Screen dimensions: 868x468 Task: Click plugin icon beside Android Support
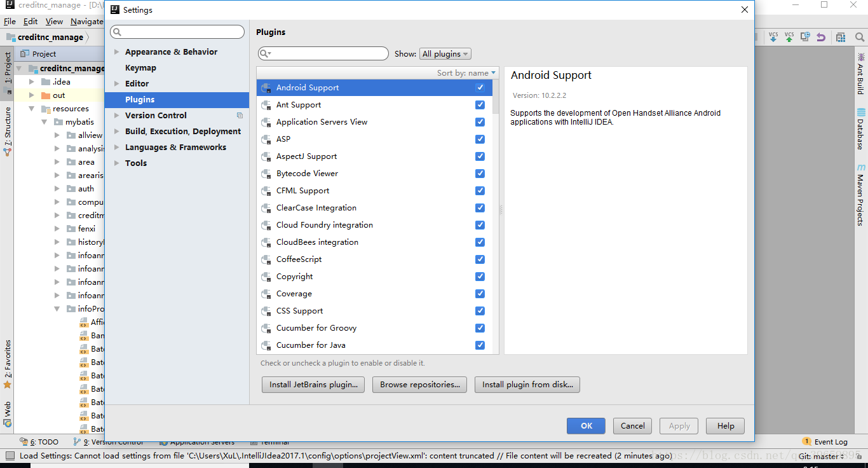point(266,88)
